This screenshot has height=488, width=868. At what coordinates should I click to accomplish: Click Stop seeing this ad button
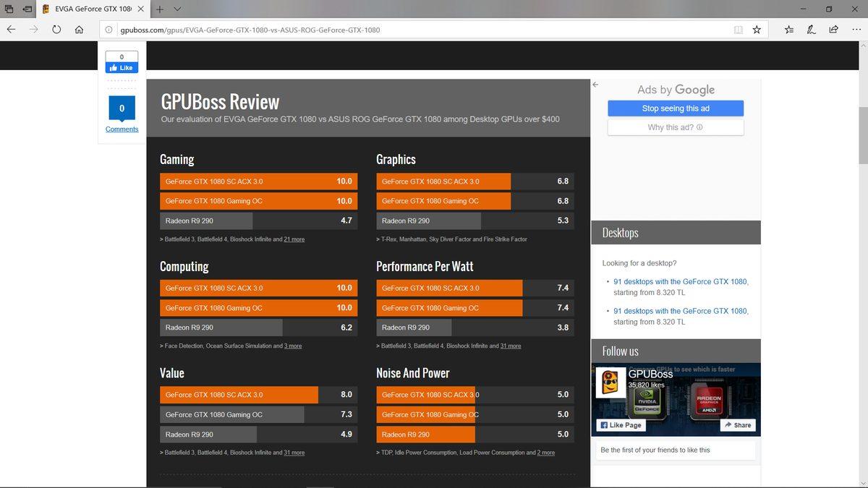pyautogui.click(x=676, y=108)
